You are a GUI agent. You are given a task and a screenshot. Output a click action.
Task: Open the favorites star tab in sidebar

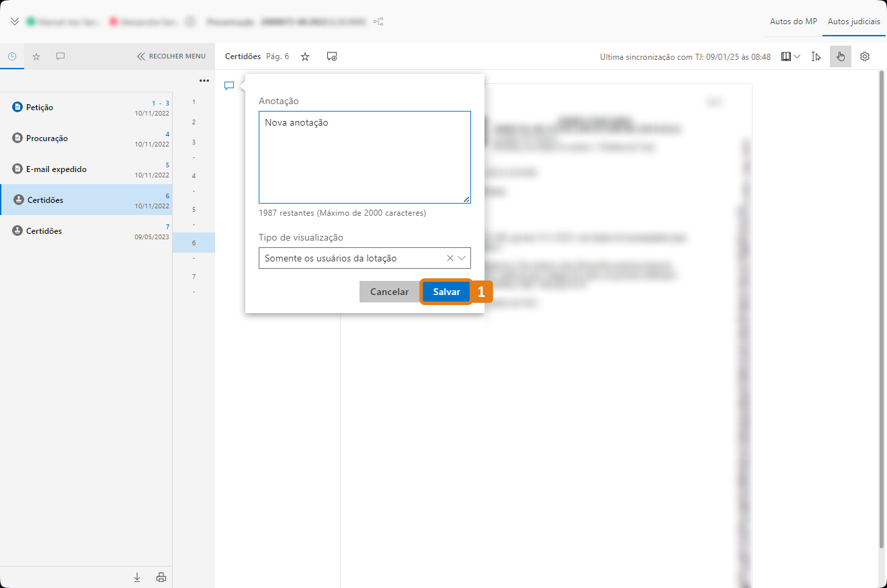pyautogui.click(x=36, y=56)
